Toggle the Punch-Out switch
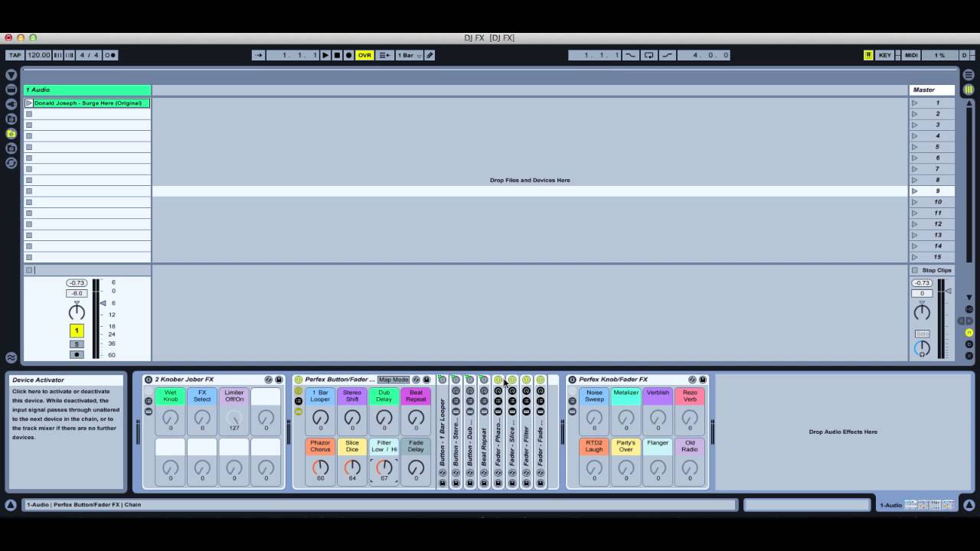This screenshot has height=551, width=980. point(668,55)
